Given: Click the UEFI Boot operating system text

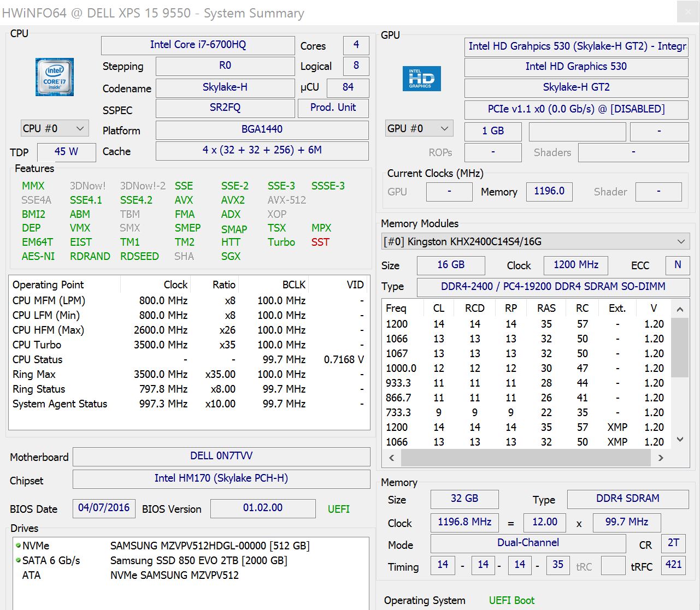Looking at the screenshot, I should [512, 600].
